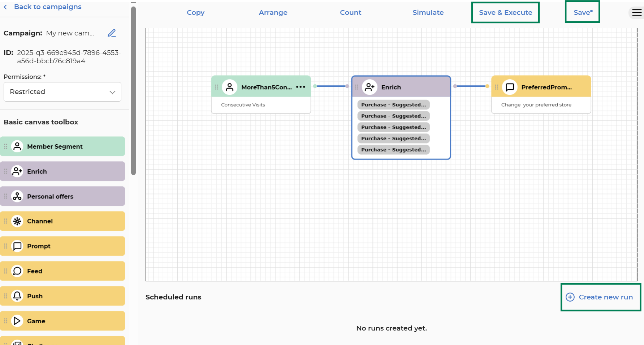Viewport: 644px width, 345px height.
Task: Click the back arrow chevron icon
Action: [5, 7]
